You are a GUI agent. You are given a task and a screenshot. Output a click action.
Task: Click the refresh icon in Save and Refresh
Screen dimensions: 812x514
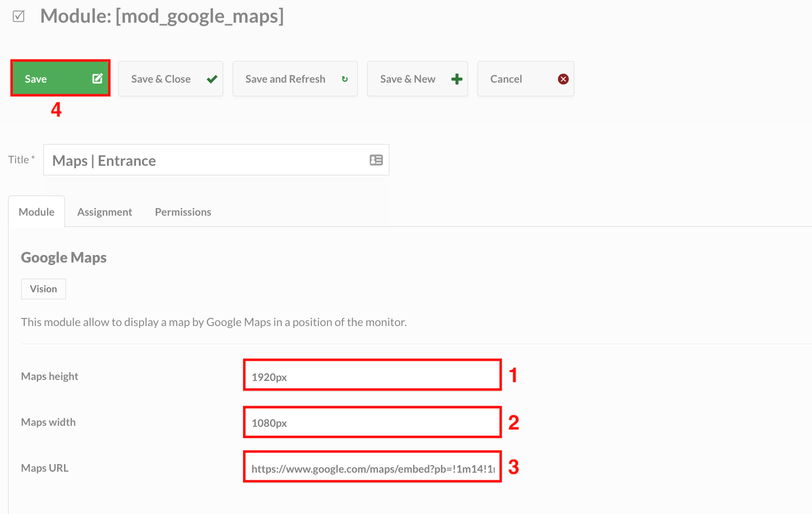pos(345,79)
